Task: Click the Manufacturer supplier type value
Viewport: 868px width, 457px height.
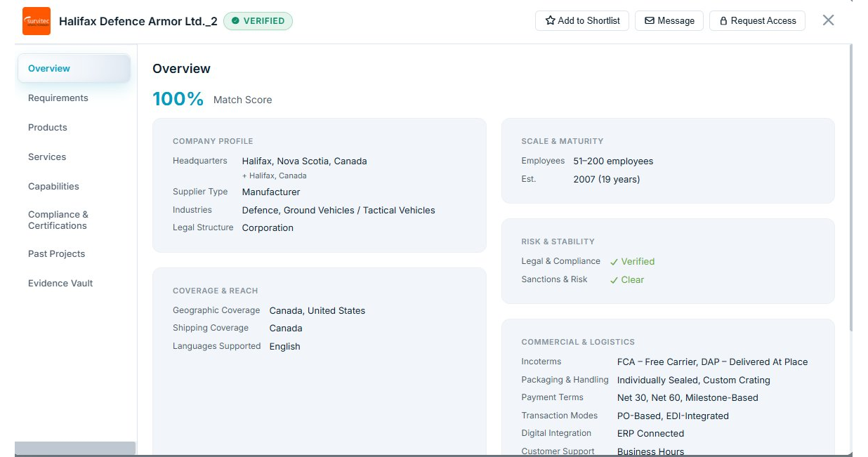Action: (271, 192)
